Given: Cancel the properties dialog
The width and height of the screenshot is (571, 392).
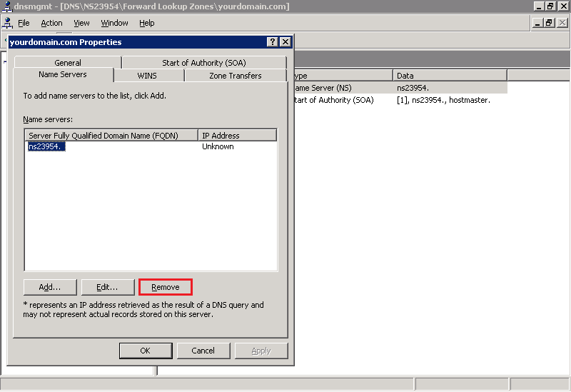Looking at the screenshot, I should point(203,351).
